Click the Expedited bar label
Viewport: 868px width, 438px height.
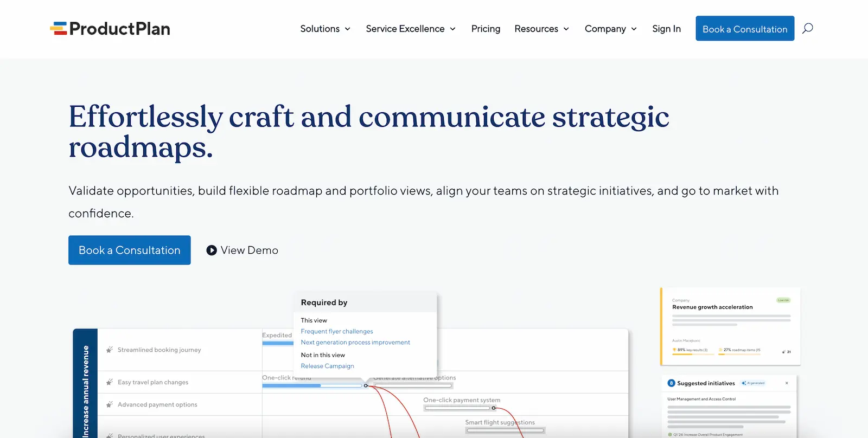[x=277, y=336]
